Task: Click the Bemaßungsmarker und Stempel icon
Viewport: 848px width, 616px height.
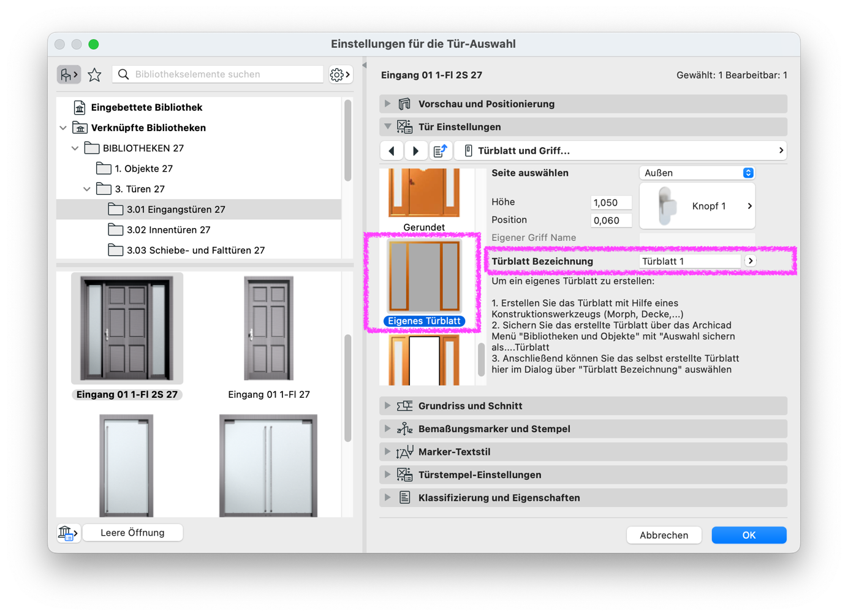Action: pos(404,429)
